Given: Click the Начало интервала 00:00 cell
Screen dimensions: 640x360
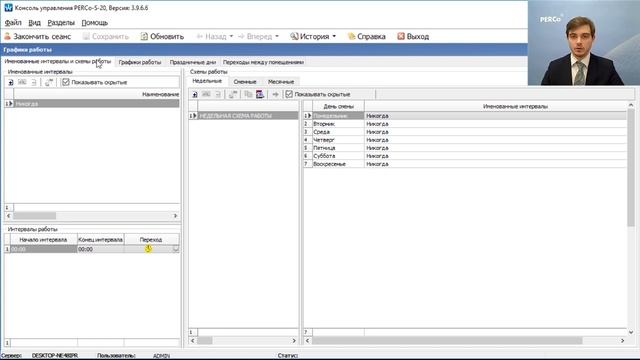Looking at the screenshot, I should click(x=44, y=249).
